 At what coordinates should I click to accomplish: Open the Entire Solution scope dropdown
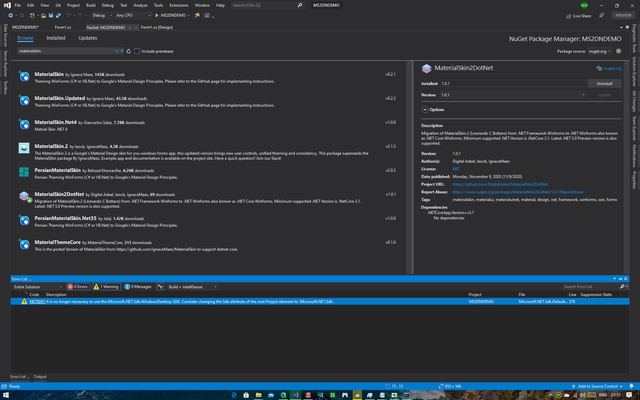[38, 287]
